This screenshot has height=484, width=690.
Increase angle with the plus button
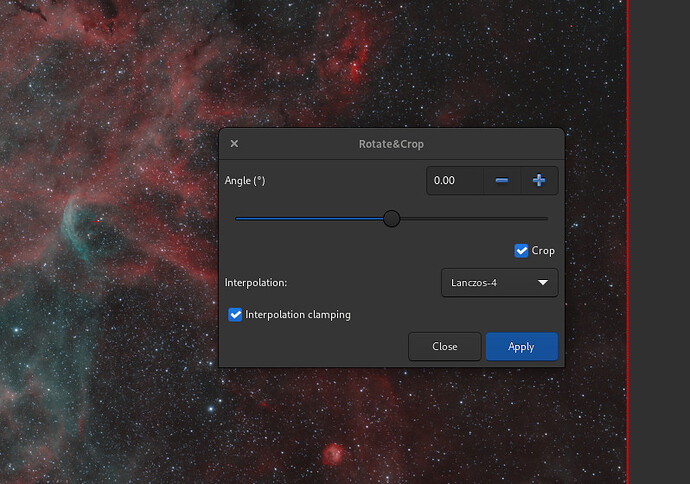coord(539,181)
